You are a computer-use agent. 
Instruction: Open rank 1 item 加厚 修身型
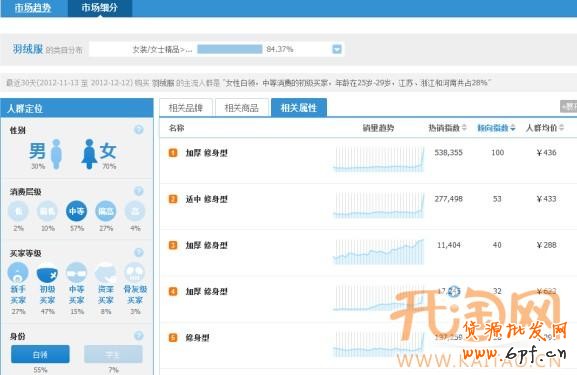click(206, 153)
